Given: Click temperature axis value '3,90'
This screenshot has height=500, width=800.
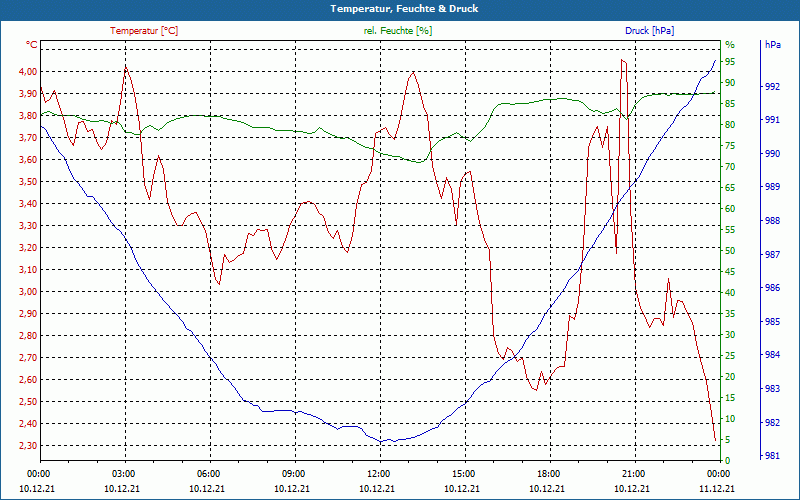Looking at the screenshot, I should [28, 93].
